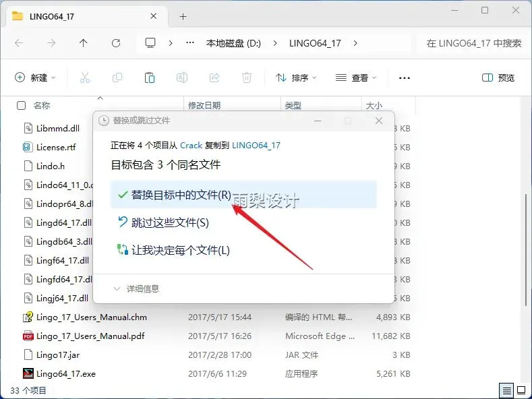Screen dimensions: 532x399
Task: Toggle the 预览 preview pane
Action: 498,78
